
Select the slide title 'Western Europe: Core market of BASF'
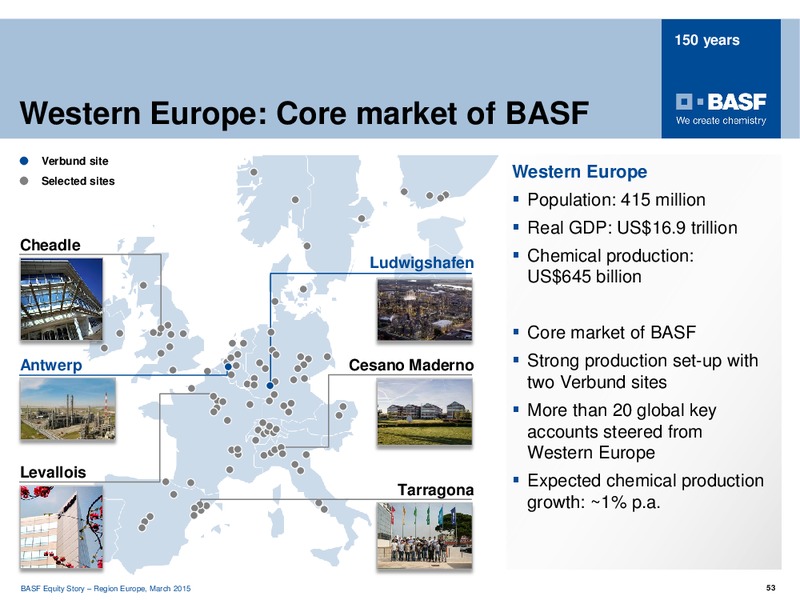[304, 113]
